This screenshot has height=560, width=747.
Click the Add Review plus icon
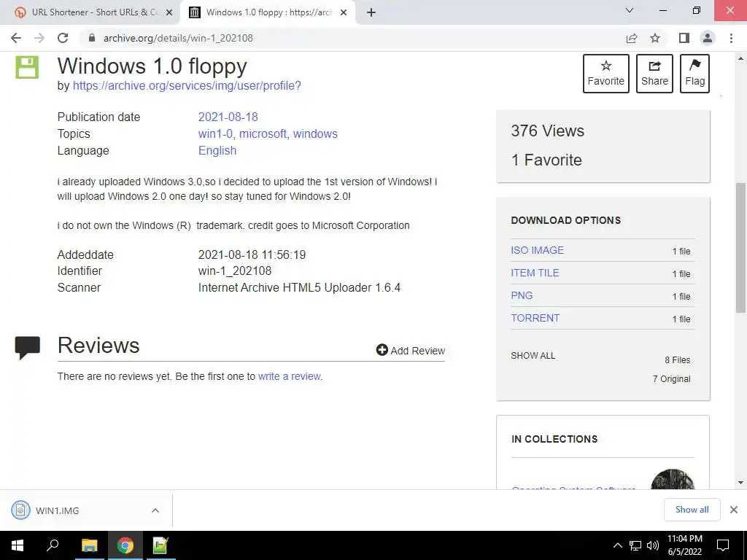point(382,350)
